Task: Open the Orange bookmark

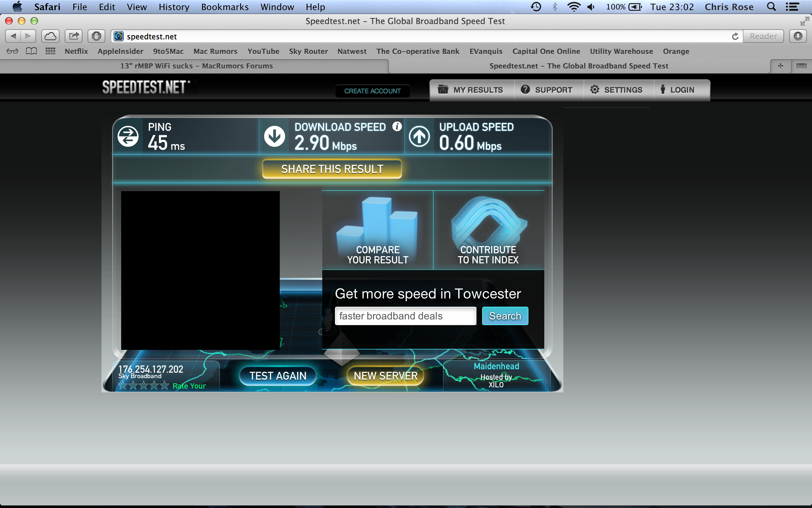Action: 676,51
